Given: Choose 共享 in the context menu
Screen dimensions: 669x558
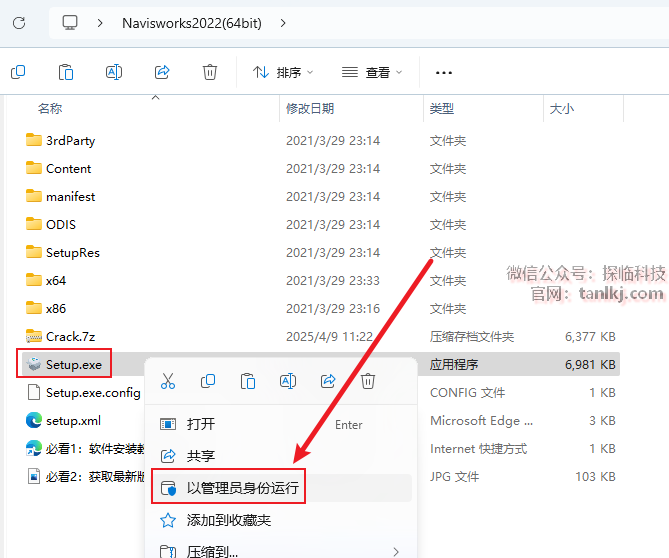Looking at the screenshot, I should pyautogui.click(x=282, y=456).
